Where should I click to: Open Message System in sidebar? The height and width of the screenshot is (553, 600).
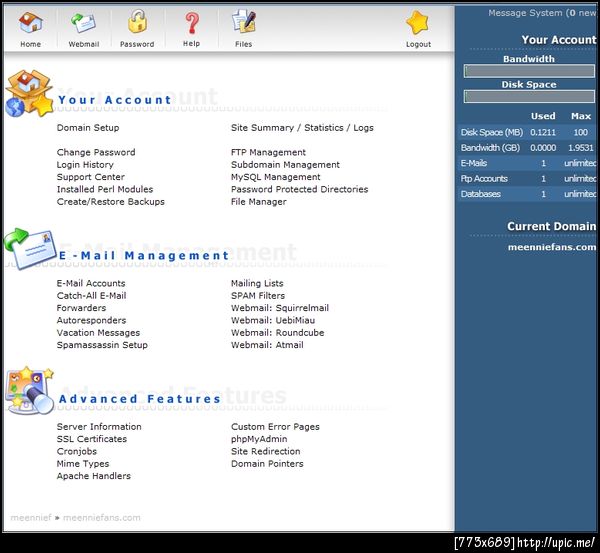(x=542, y=13)
